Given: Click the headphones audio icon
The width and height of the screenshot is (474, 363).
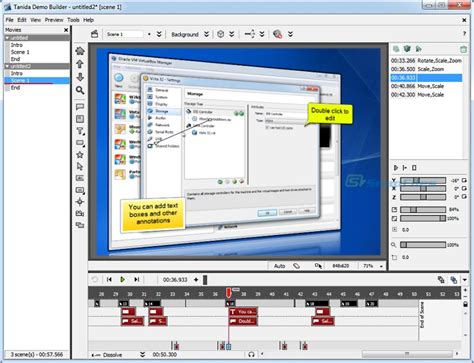Looking at the screenshot, I should click(252, 354).
